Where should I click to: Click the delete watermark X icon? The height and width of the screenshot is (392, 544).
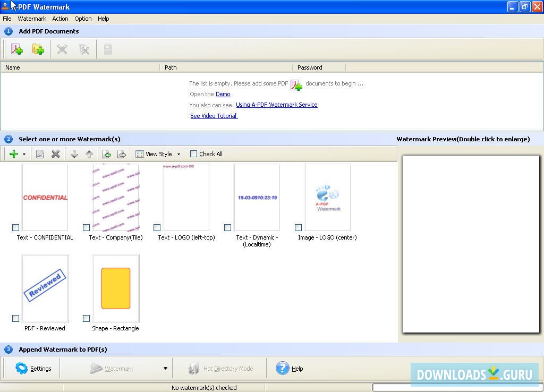tap(55, 154)
